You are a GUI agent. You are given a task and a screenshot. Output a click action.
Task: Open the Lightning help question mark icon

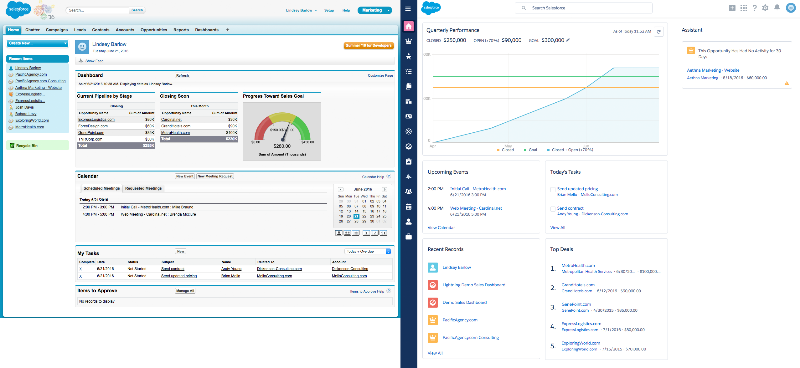pyautogui.click(x=755, y=8)
